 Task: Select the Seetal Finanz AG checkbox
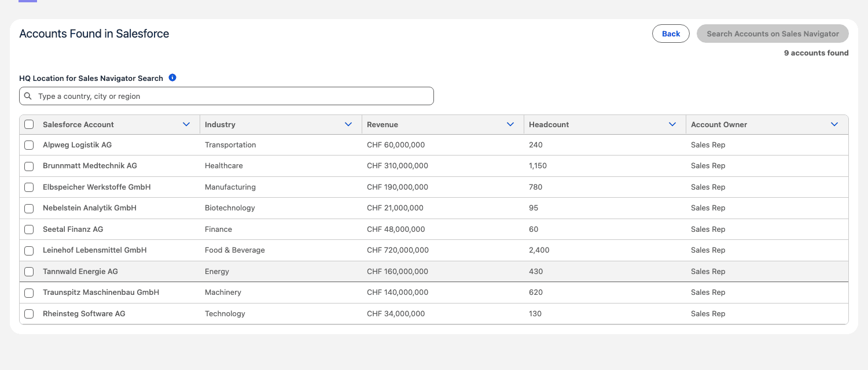tap(29, 230)
